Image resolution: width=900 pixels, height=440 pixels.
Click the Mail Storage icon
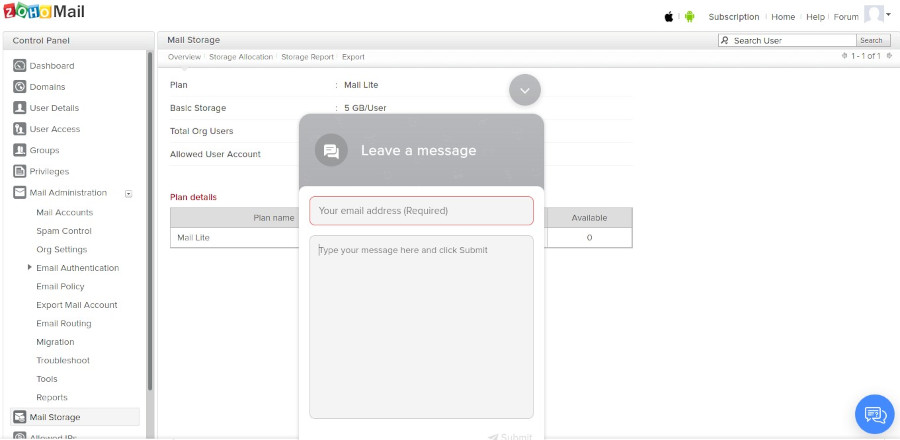click(x=20, y=417)
